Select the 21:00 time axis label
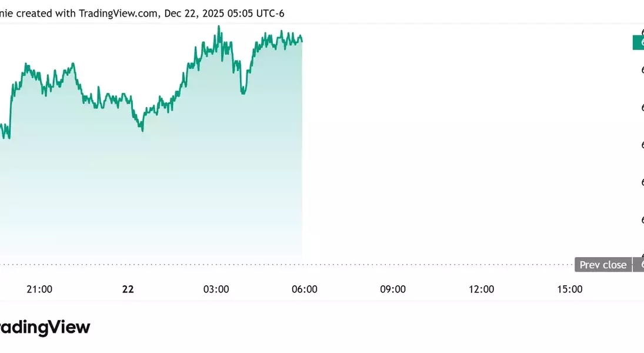This screenshot has height=353, width=644. 39,289
